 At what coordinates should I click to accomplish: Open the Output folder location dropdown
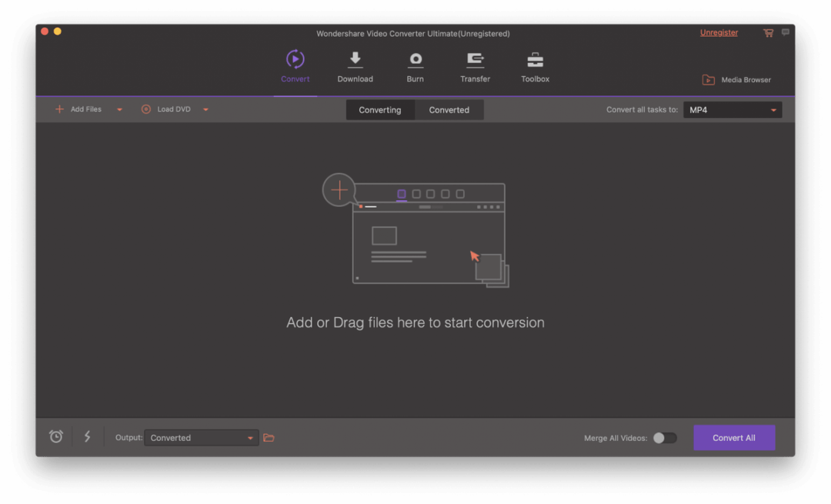click(x=252, y=437)
